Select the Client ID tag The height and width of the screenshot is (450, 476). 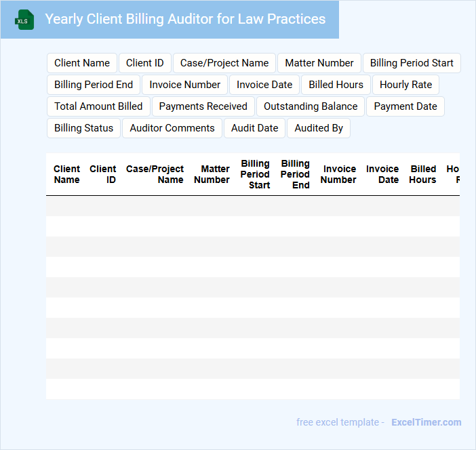coord(145,63)
